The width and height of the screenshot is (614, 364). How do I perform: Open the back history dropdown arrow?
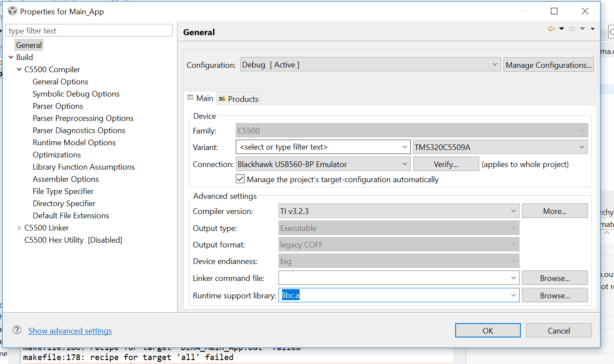561,29
